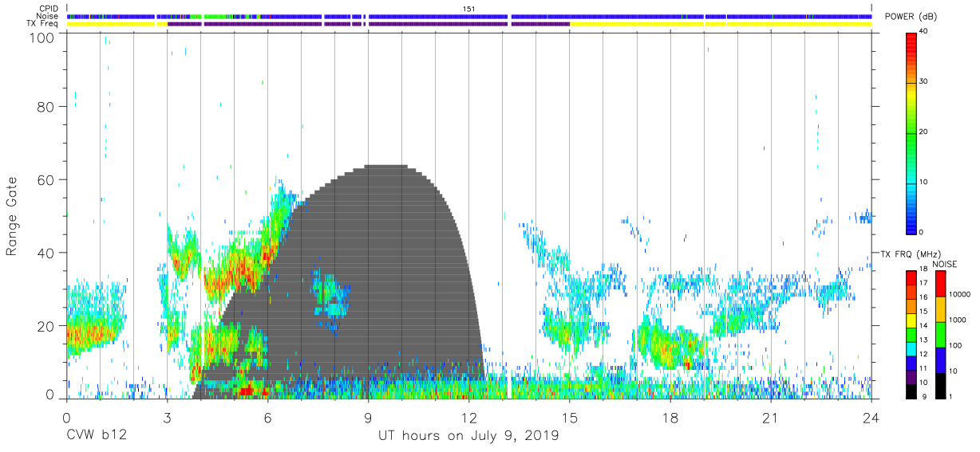Viewport: 980px width, 452px height.
Task: Click the x-axis tick label '0'
Action: (66, 418)
